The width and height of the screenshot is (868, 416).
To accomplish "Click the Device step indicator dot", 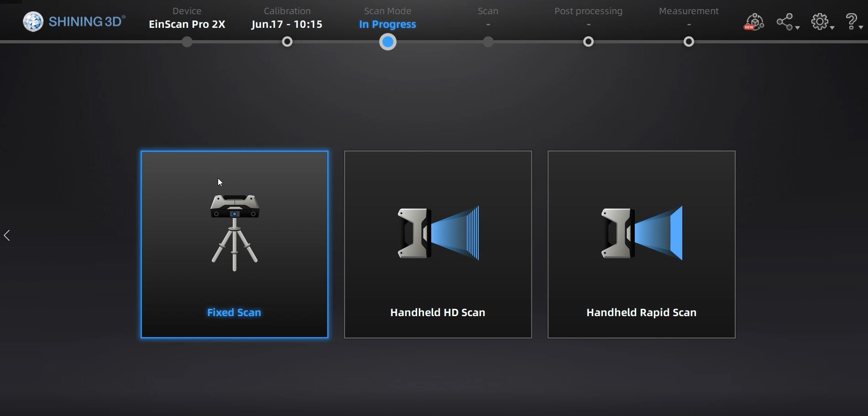I will [187, 42].
